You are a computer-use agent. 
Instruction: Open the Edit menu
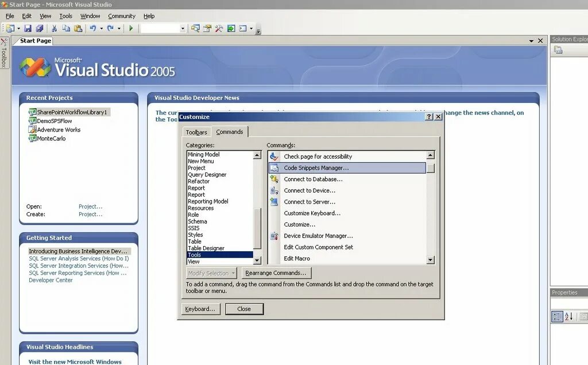click(26, 16)
